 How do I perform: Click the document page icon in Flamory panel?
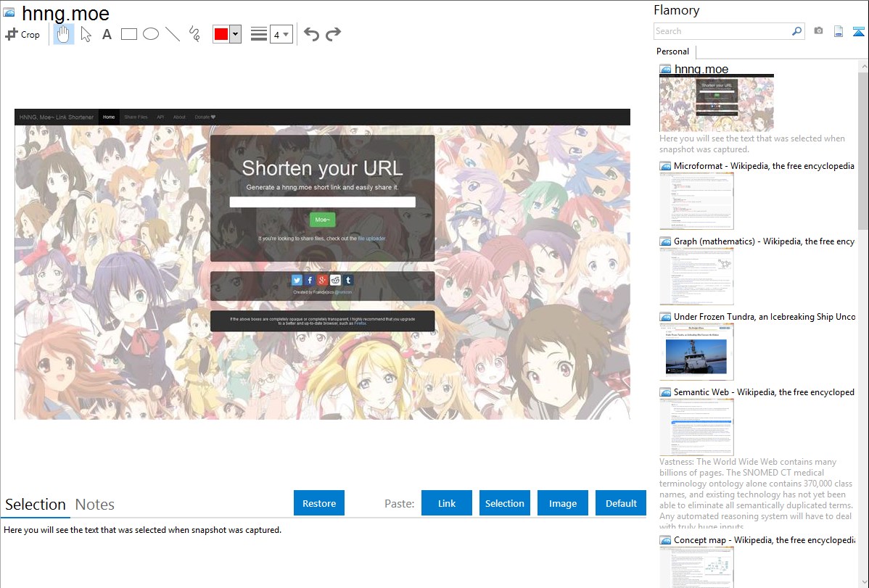[x=839, y=31]
